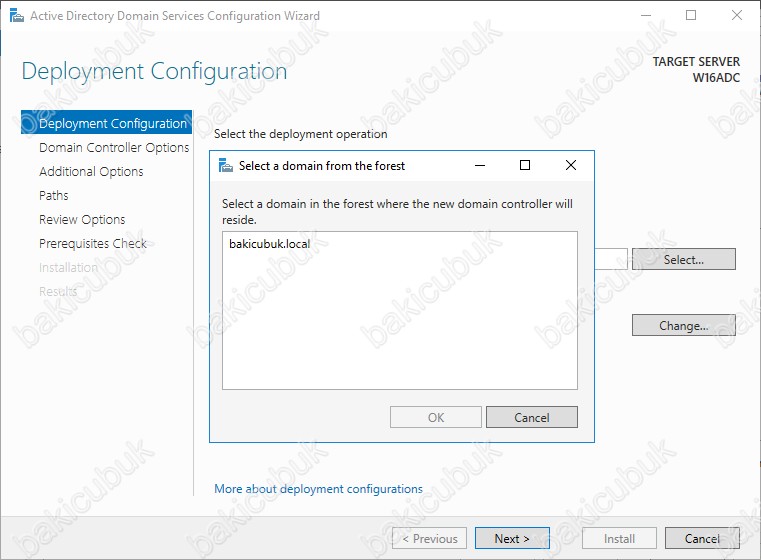Maximize the Configuration Wizard window
The width and height of the screenshot is (761, 560).
click(691, 16)
